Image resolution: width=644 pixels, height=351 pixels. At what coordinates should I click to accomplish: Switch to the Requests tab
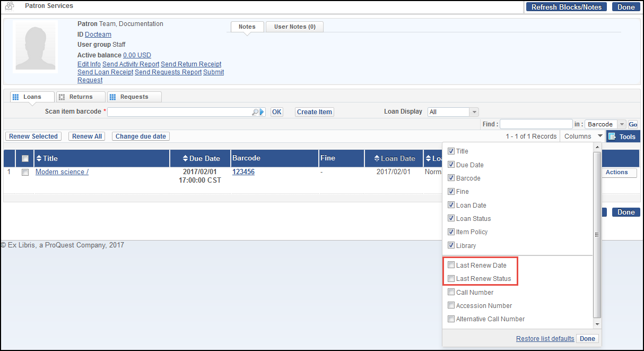tap(134, 97)
